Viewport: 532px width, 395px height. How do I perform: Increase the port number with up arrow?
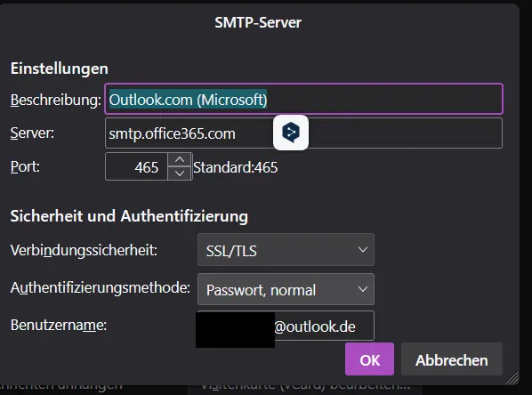click(180, 159)
